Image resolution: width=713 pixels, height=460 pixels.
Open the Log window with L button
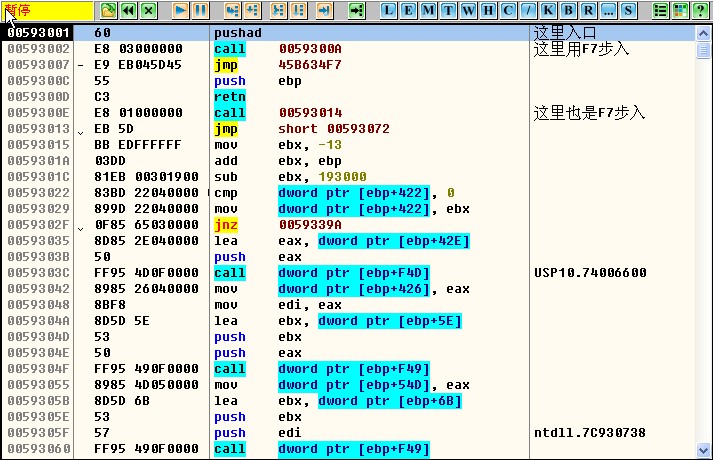387,10
